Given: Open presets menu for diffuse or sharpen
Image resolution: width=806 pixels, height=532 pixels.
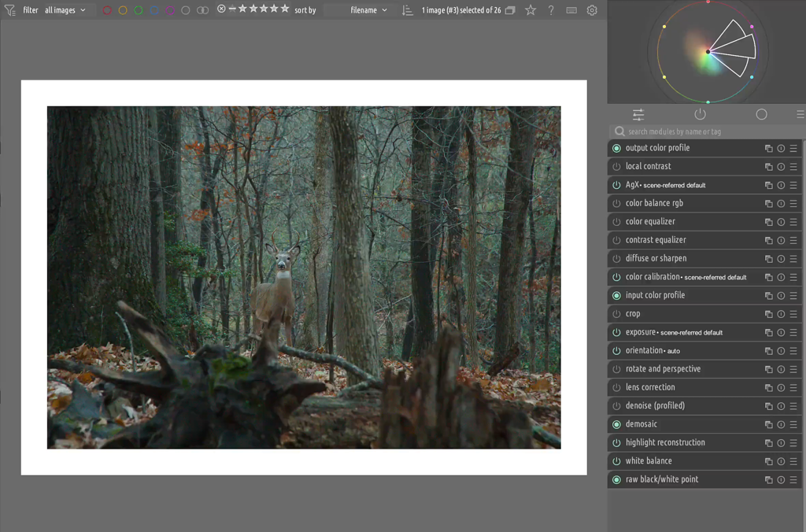Looking at the screenshot, I should [x=793, y=259].
